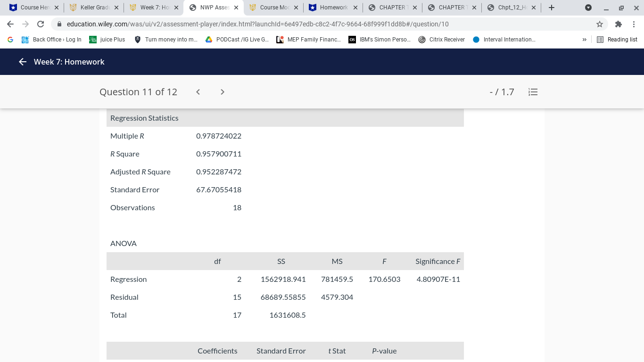Image resolution: width=644 pixels, height=362 pixels.
Task: Open the IBM's Simon Perso... bookmark
Action: coord(380,40)
